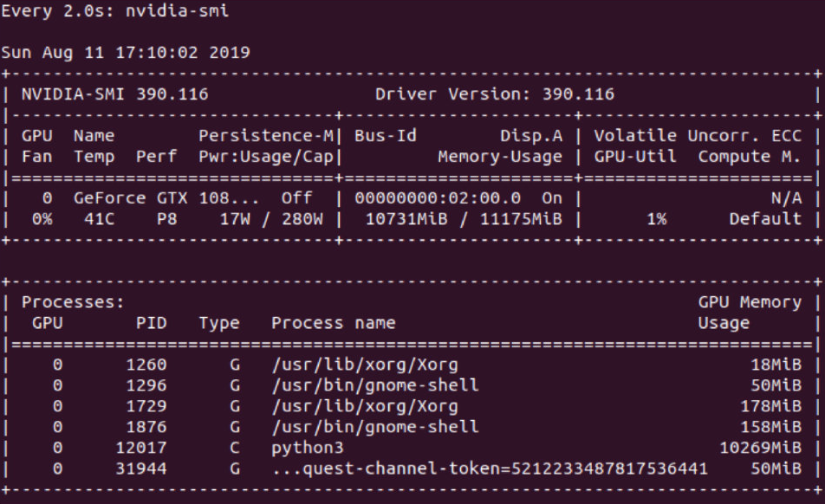Click the performance state 'P8'
Image resolution: width=825 pixels, height=504 pixels.
click(x=166, y=219)
